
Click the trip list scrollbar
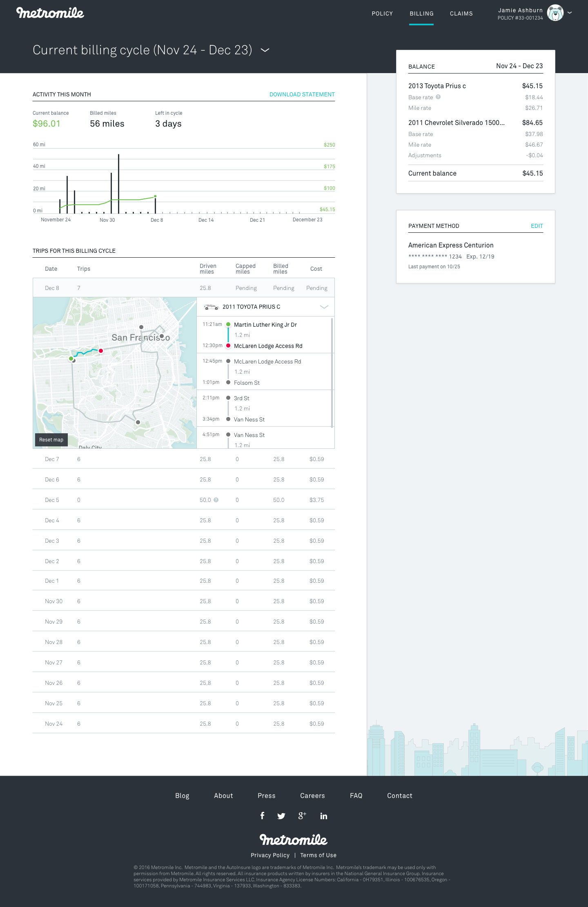pos(332,373)
